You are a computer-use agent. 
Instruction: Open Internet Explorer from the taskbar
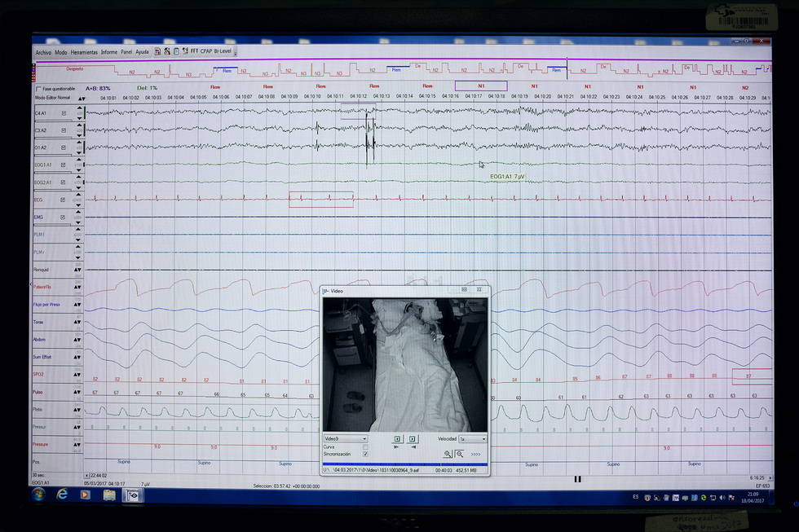point(62,494)
